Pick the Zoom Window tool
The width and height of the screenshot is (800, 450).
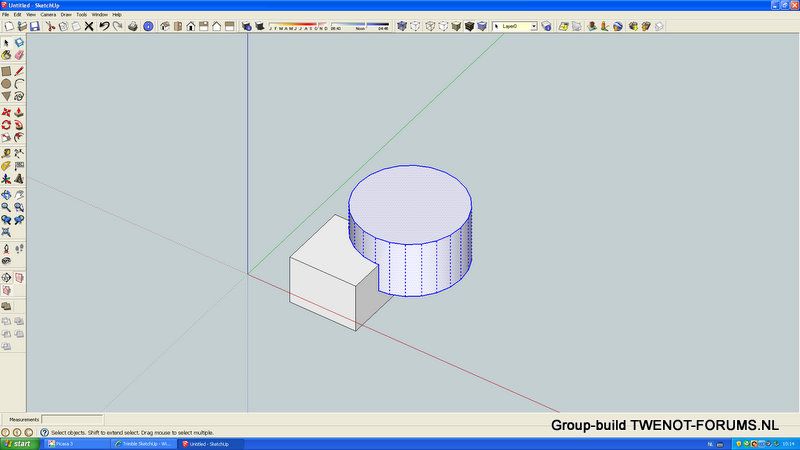click(19, 207)
